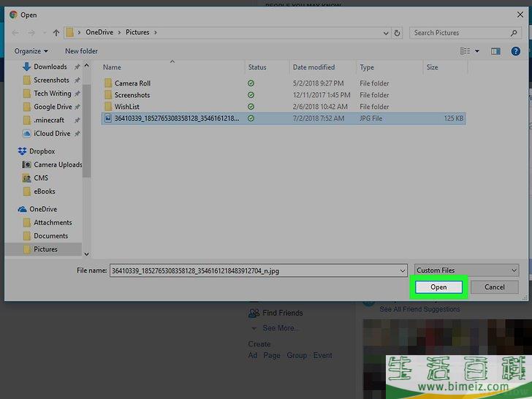Open recent locations dropdown arrow
The height and width of the screenshot is (399, 532).
click(45, 33)
